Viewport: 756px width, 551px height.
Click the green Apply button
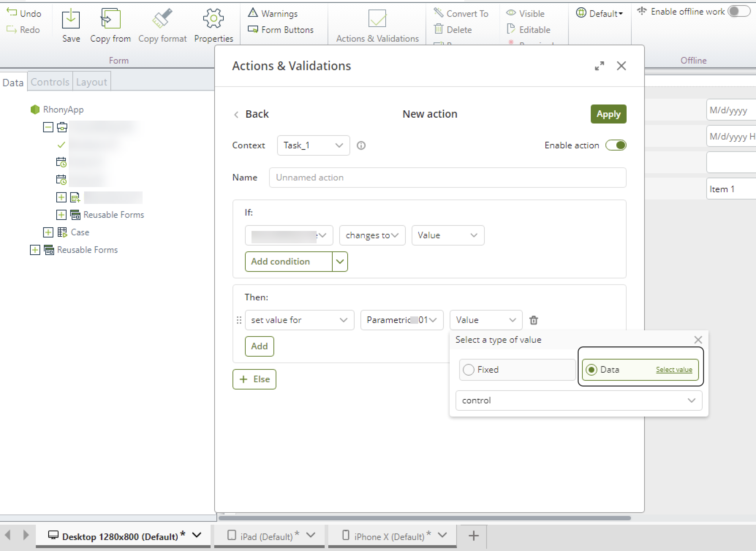[608, 114]
